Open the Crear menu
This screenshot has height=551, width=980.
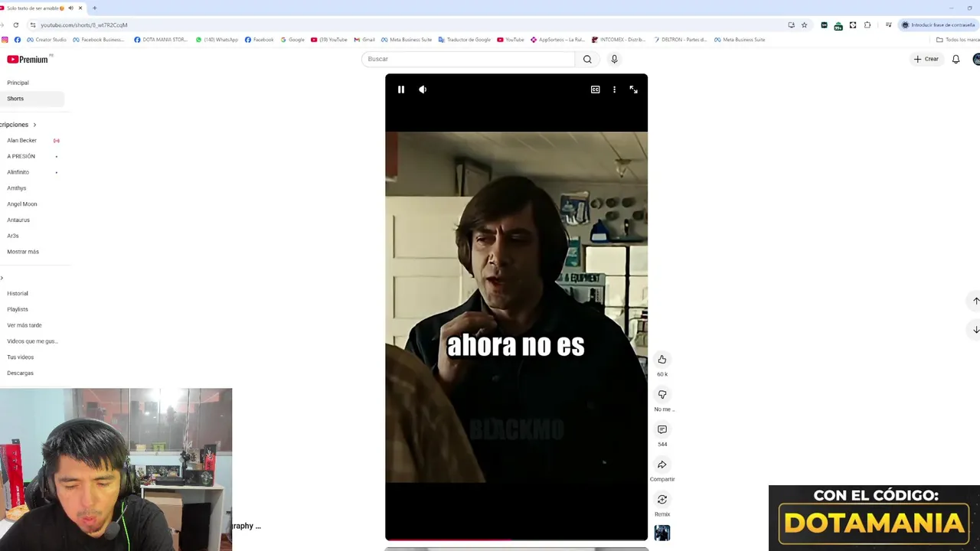pos(926,59)
